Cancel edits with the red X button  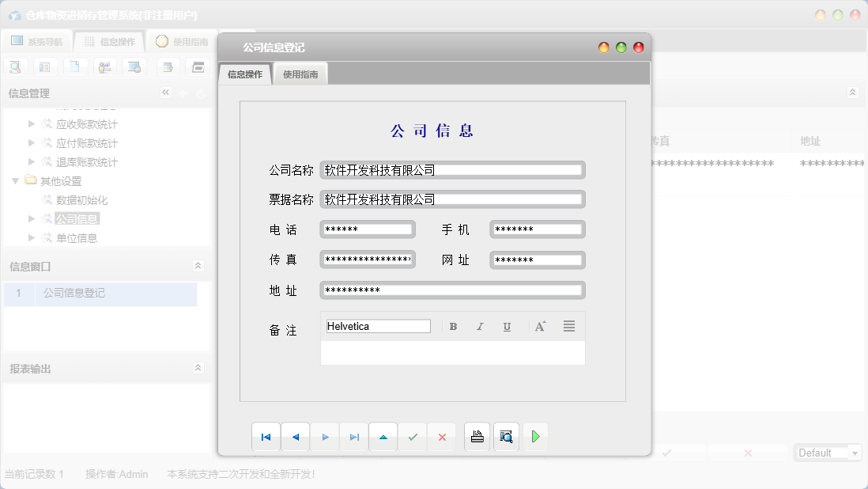(x=442, y=437)
